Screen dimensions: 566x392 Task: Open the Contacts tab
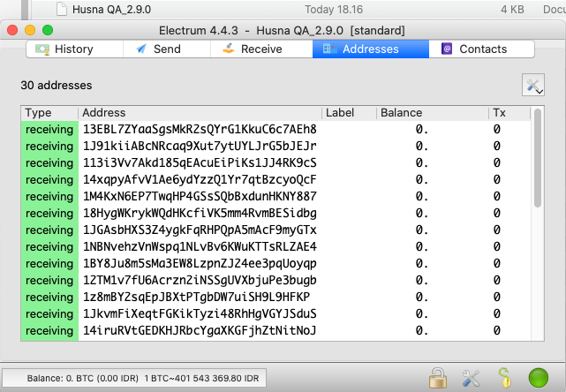(x=481, y=49)
